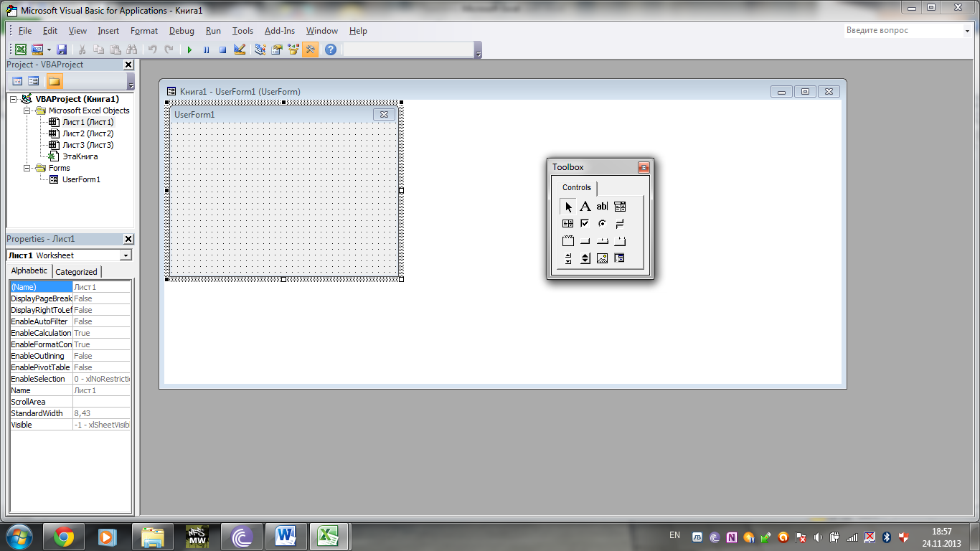Click the Break pause icon
The image size is (980, 551).
(207, 50)
